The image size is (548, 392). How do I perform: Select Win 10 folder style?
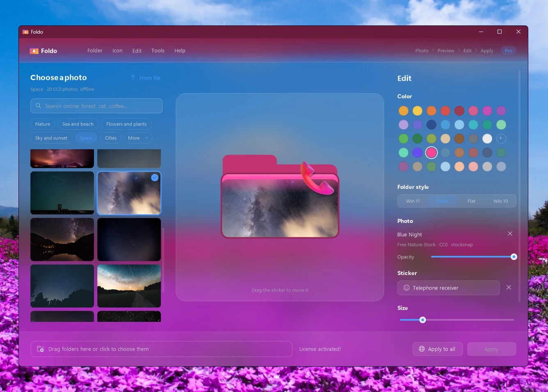click(x=500, y=201)
